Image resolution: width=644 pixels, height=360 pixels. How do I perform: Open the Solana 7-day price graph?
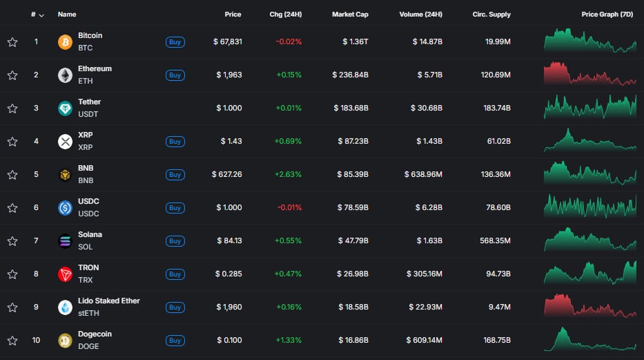pos(590,240)
